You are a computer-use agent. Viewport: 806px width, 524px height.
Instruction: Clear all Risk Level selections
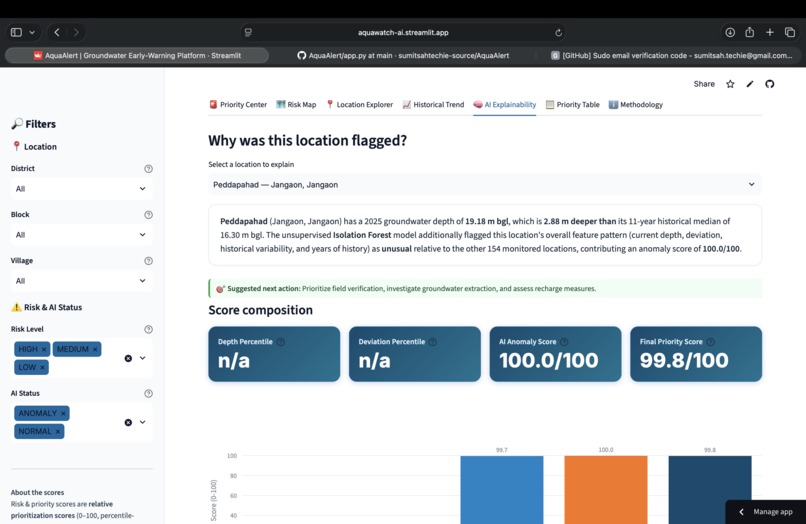(128, 358)
